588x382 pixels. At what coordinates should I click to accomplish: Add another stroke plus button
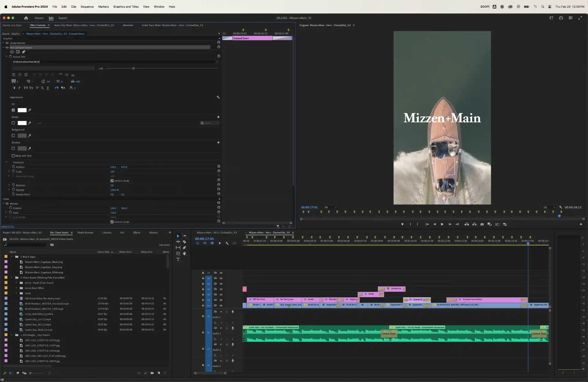coord(218,117)
